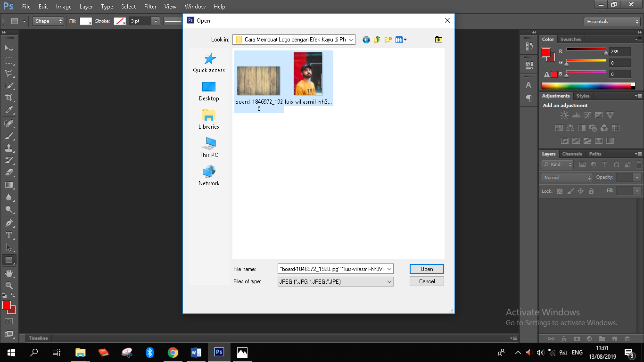The image size is (644, 362).
Task: Toggle layer filtering on or off
Action: click(639, 165)
